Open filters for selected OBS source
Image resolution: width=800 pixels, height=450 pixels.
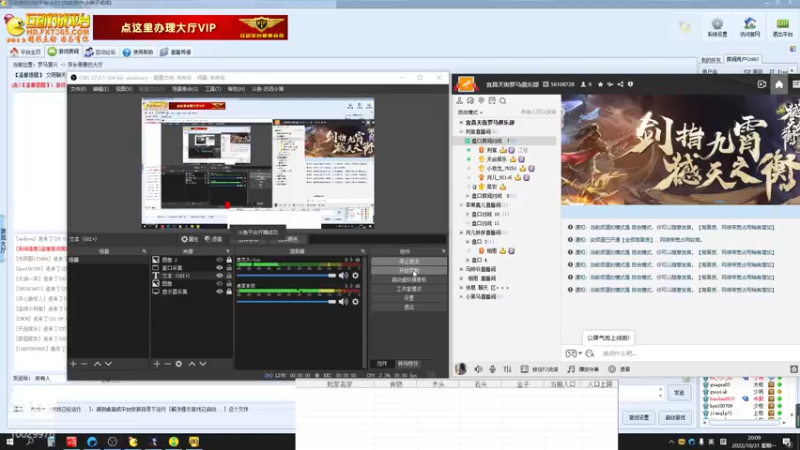coord(213,239)
